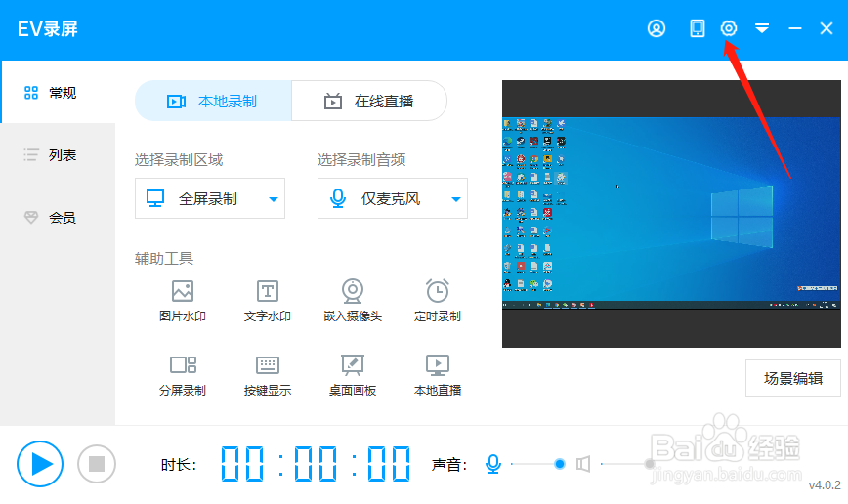Adjust the speaker volume slider
Viewport: 848px width, 504px height.
(x=628, y=464)
